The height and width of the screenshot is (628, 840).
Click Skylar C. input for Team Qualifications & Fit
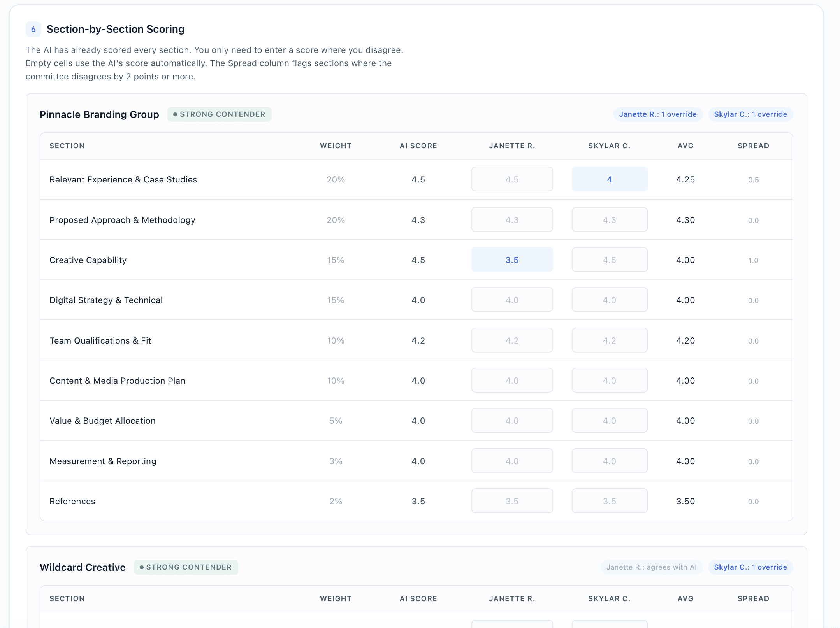[x=610, y=340]
